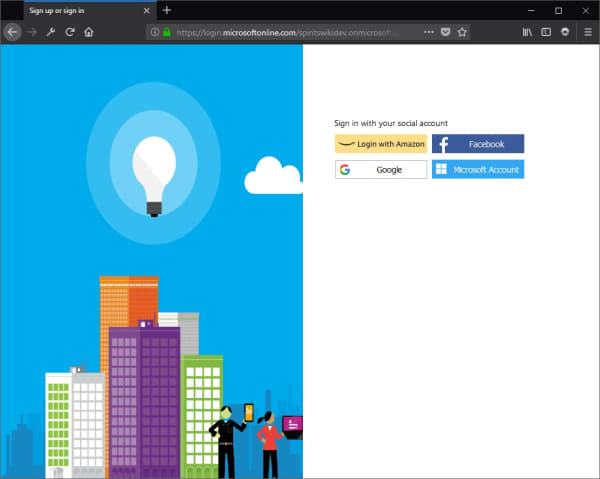Image resolution: width=600 pixels, height=479 pixels.
Task: Sign in with the Facebook button
Action: [478, 144]
